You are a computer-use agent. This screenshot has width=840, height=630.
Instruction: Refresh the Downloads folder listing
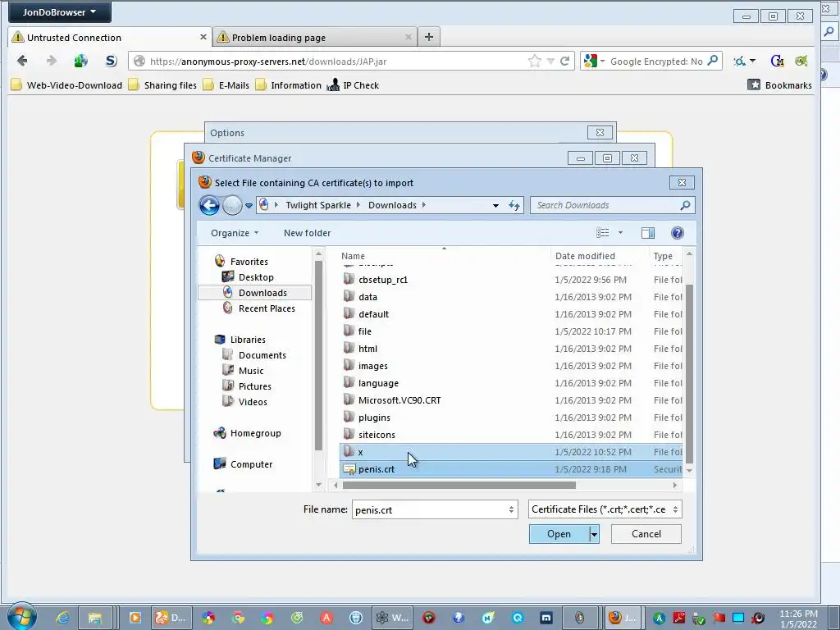pos(514,205)
